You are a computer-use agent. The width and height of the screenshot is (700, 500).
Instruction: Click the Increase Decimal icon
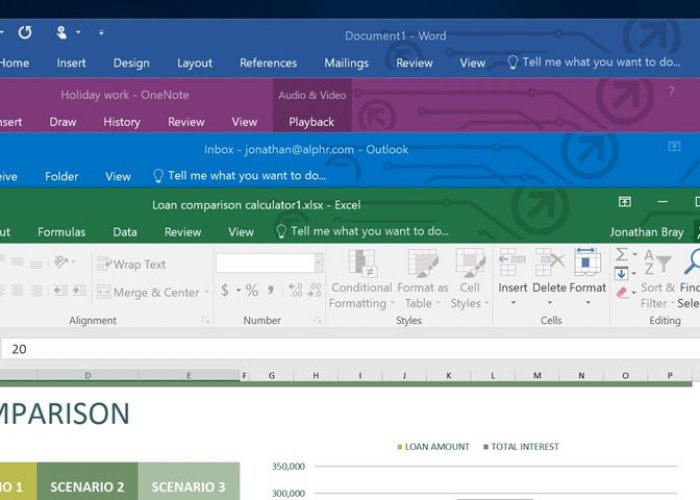pyautogui.click(x=295, y=290)
